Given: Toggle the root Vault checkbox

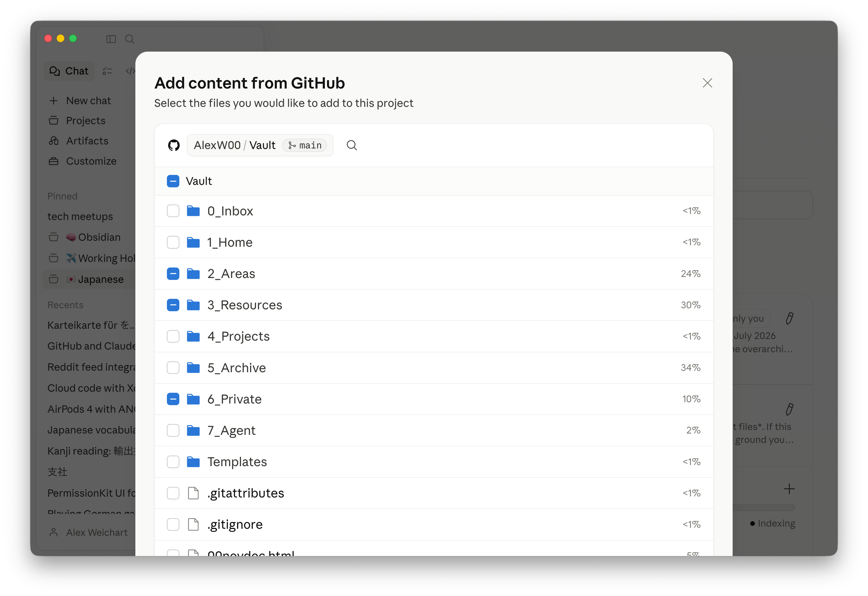Looking at the screenshot, I should 173,181.
